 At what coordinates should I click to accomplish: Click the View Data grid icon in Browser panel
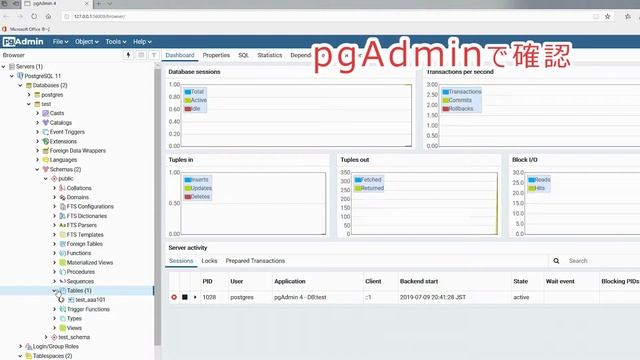tap(141, 55)
